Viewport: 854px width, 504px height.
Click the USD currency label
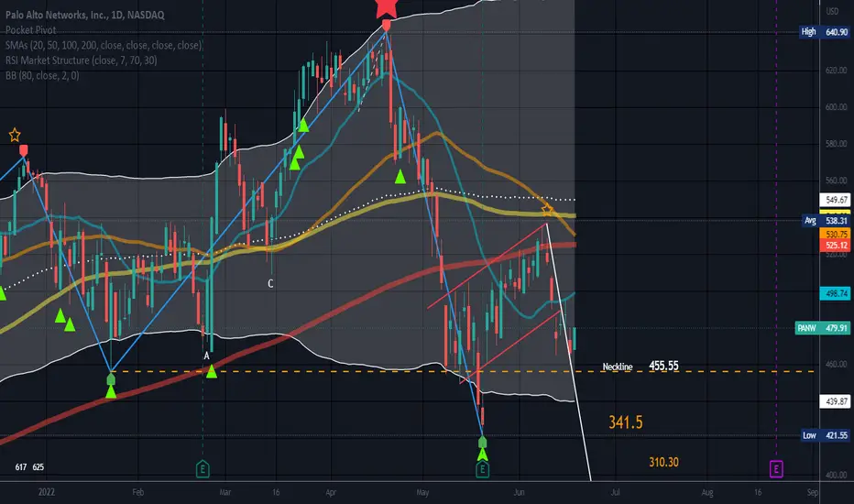point(832,11)
